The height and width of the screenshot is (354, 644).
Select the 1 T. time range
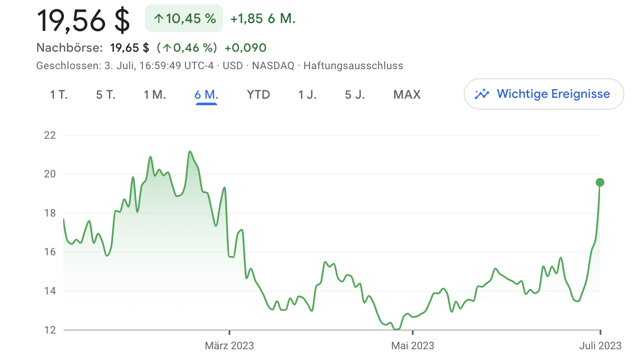59,95
